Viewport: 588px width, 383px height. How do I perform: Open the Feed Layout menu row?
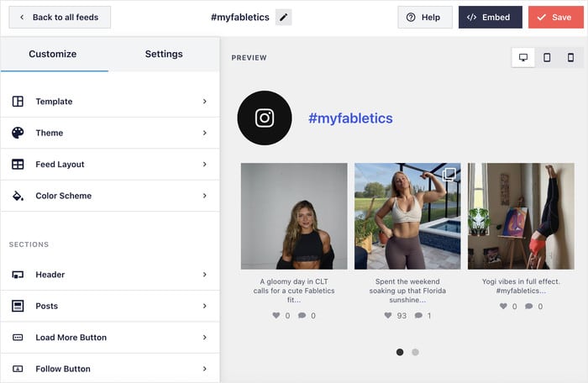click(110, 165)
